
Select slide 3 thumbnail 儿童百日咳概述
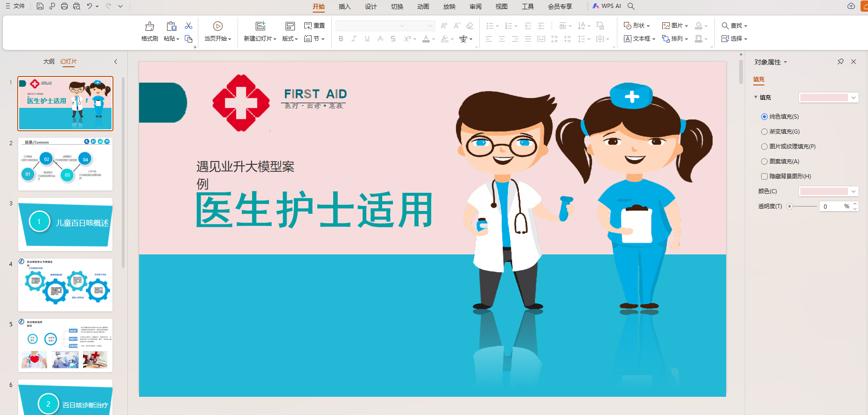coord(65,224)
